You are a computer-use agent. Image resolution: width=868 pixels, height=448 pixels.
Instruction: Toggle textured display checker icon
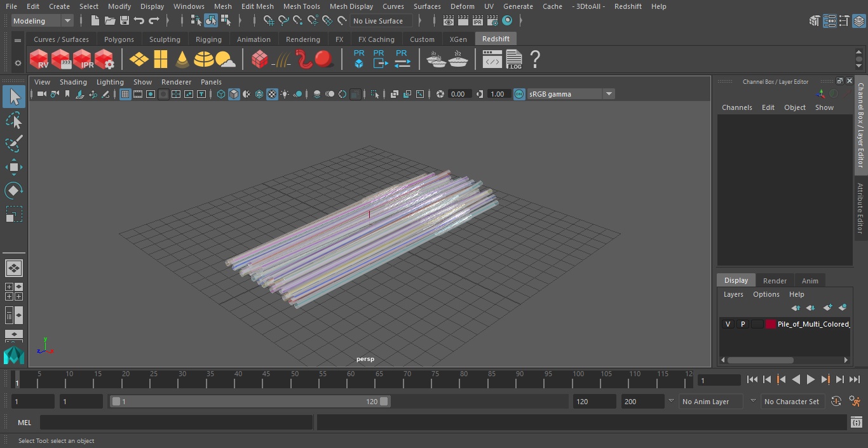point(272,94)
